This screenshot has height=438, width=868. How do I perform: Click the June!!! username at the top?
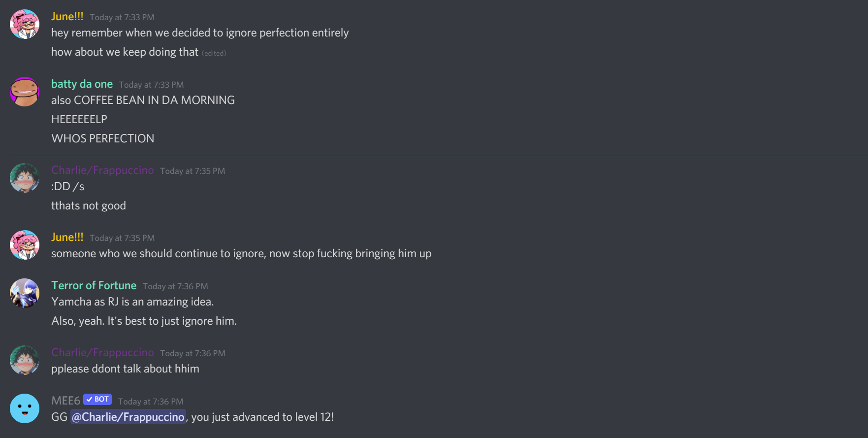67,17
